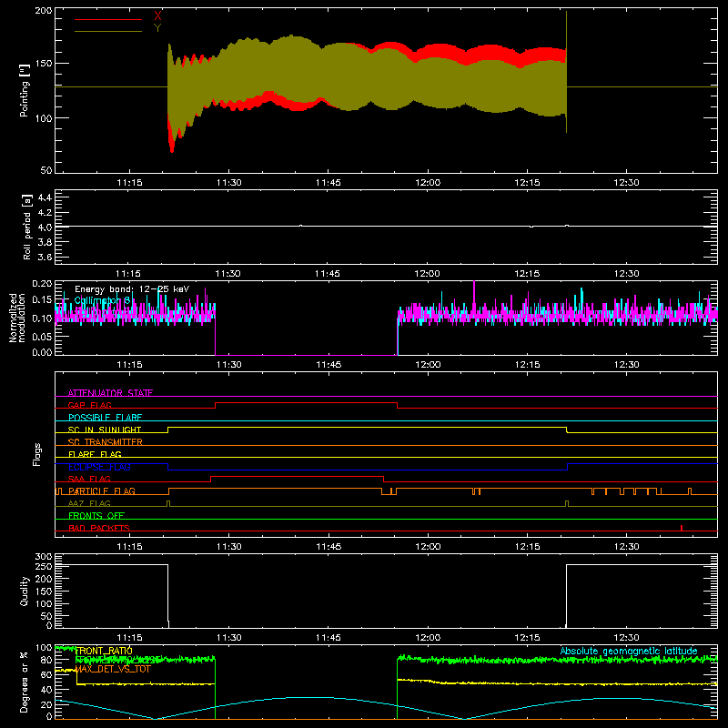
Task: Click the cyan "Collimator 8" label
Action: [x=102, y=301]
